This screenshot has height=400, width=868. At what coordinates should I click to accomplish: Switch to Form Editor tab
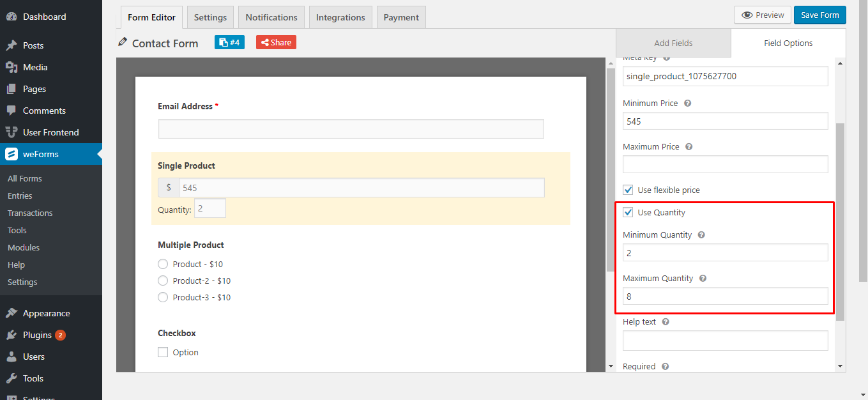[151, 17]
